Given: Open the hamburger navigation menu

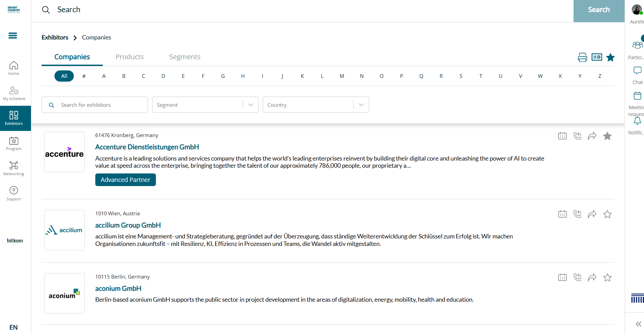Looking at the screenshot, I should coord(13,36).
